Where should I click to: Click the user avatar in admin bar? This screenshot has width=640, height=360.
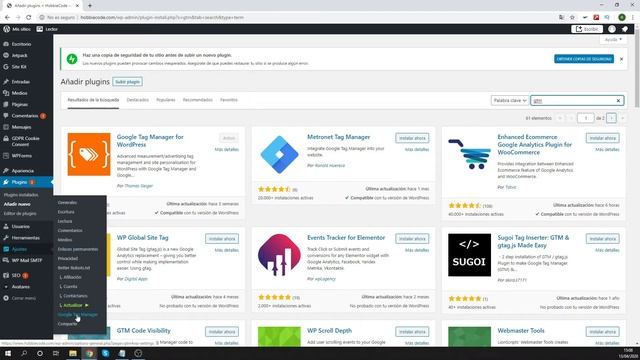click(x=612, y=29)
